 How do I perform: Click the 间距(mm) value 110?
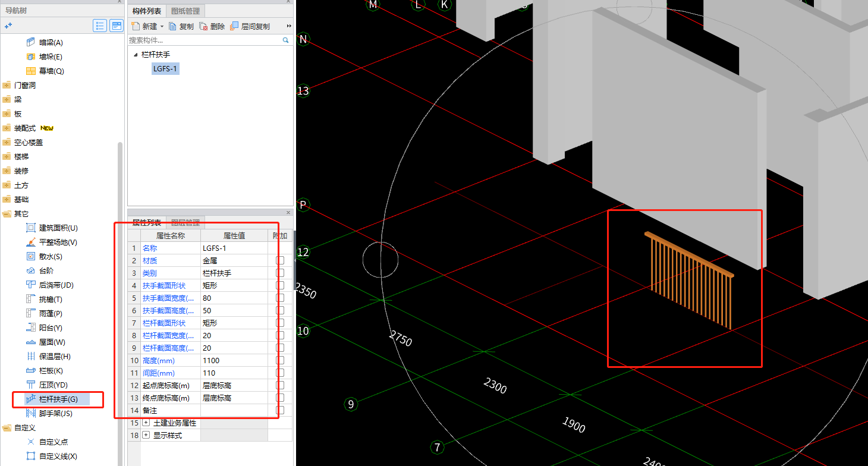[234, 373]
